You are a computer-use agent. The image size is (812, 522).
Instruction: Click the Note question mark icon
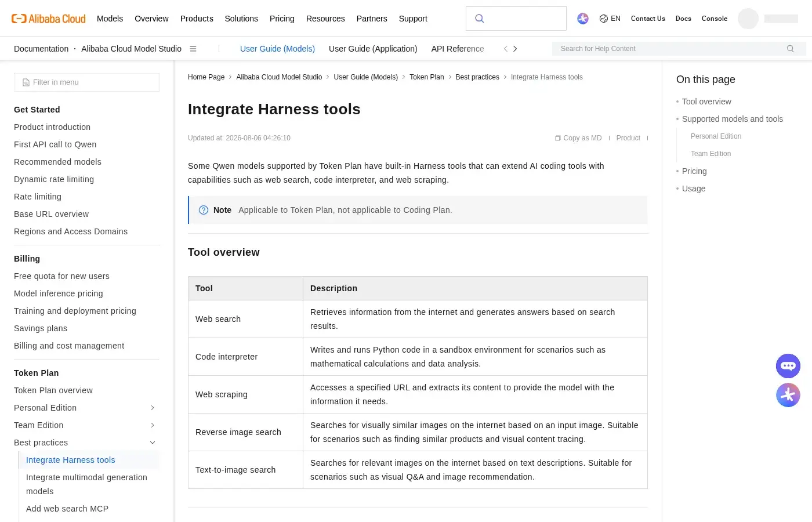click(x=204, y=210)
